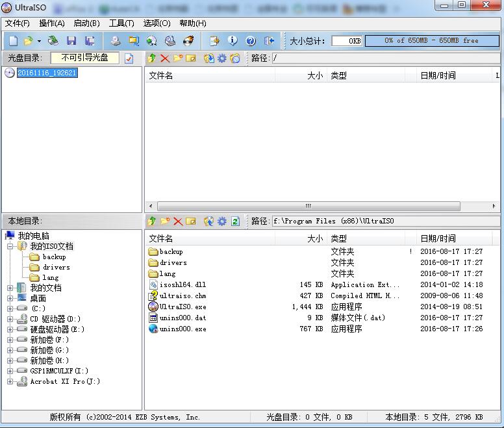Image resolution: width=504 pixels, height=428 pixels.
Task: Collapse the 我的ISO文档 tree node
Action: tap(10, 246)
